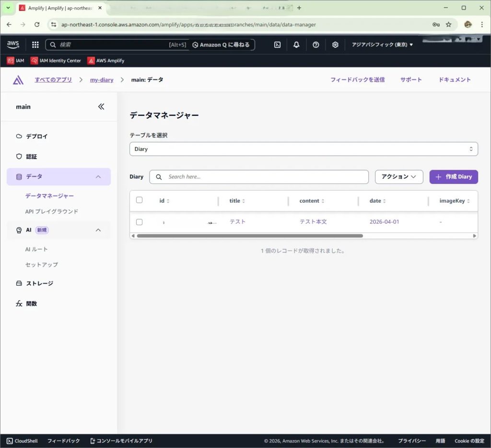The width and height of the screenshot is (491, 448).
Task: Click the 作成 Diary button
Action: (454, 177)
